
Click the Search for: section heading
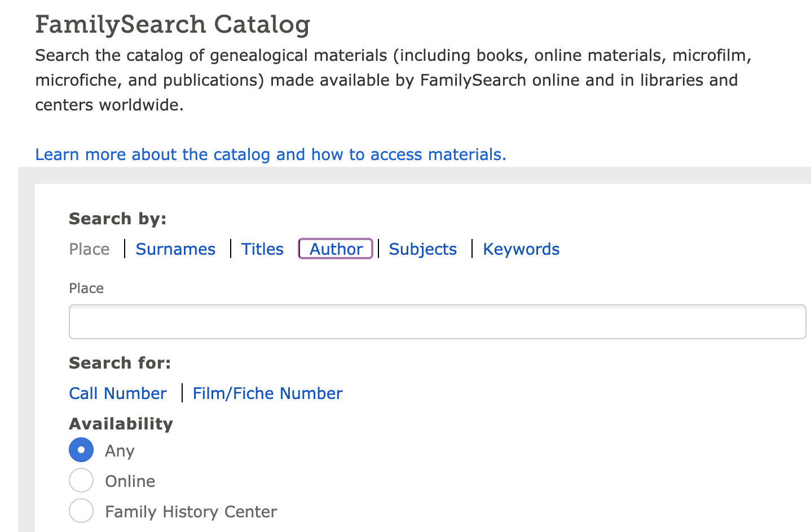tap(120, 363)
